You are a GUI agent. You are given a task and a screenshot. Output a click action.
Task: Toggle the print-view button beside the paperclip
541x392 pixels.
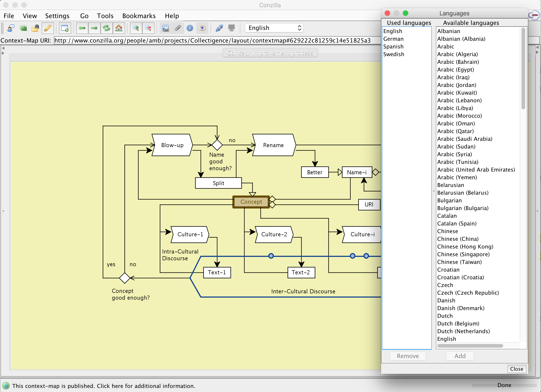[x=166, y=28]
